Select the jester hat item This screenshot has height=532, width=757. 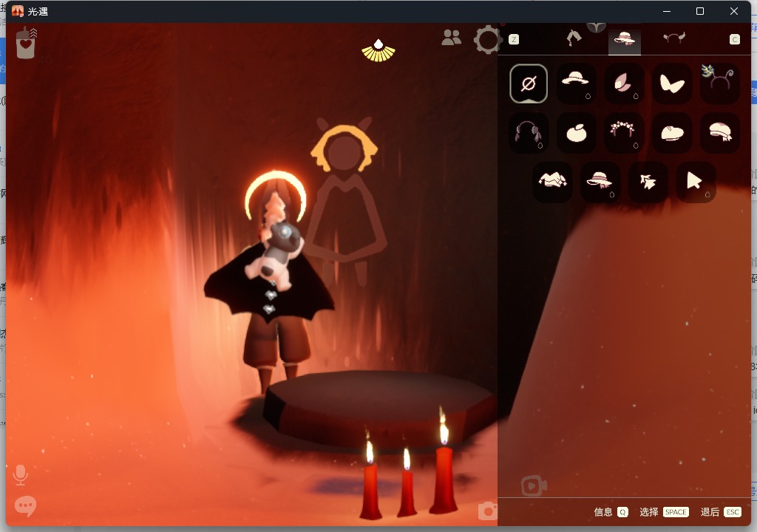click(x=552, y=182)
